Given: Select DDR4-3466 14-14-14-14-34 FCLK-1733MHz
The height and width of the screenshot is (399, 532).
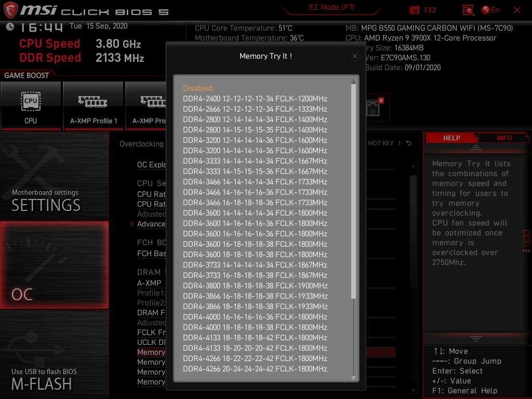Looking at the screenshot, I should click(x=255, y=182).
